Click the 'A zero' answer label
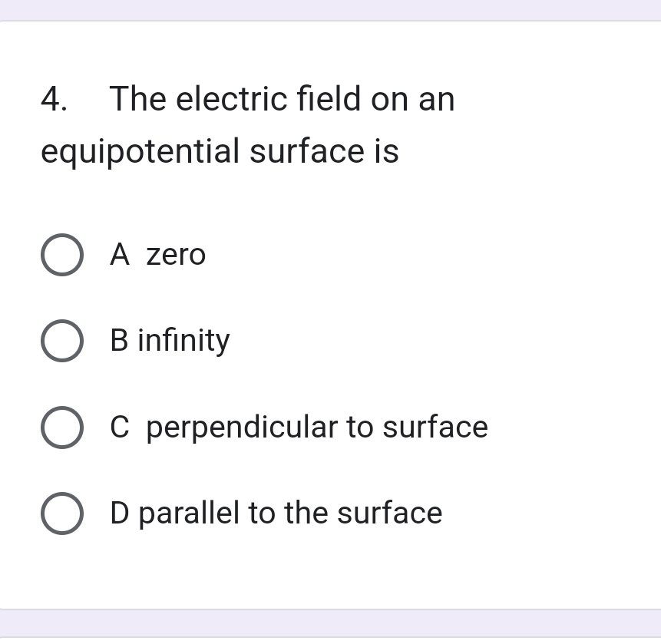 click(x=158, y=255)
